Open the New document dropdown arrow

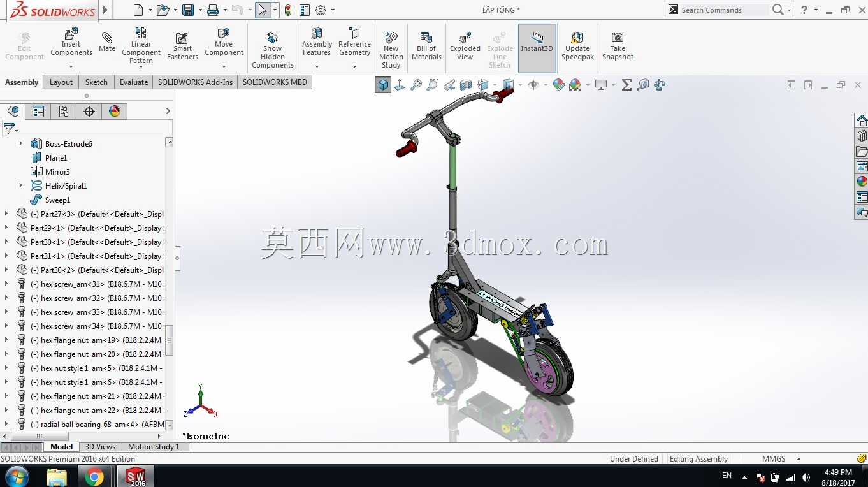pyautogui.click(x=150, y=10)
